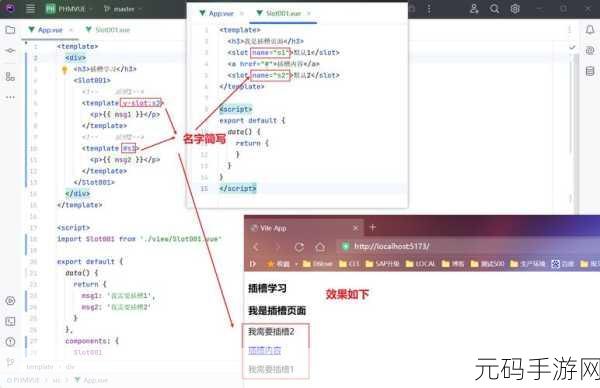The image size is (600, 388).
Task: Open the SAP bookmarks folder
Action: pyautogui.click(x=382, y=264)
